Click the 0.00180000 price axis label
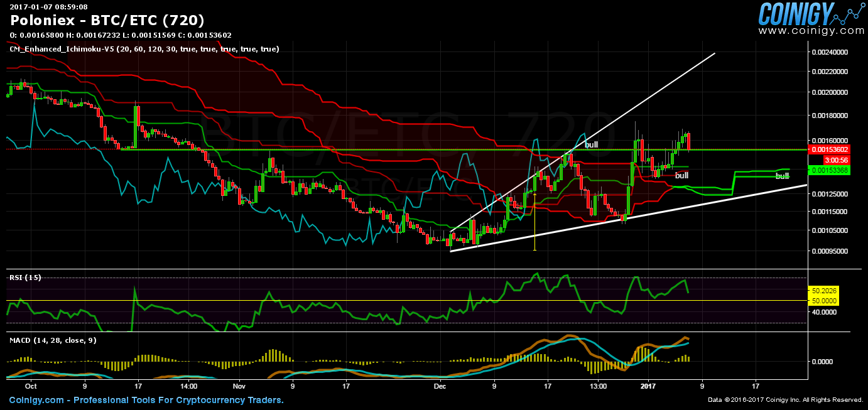Image resolution: width=868 pixels, height=410 pixels. click(830, 116)
